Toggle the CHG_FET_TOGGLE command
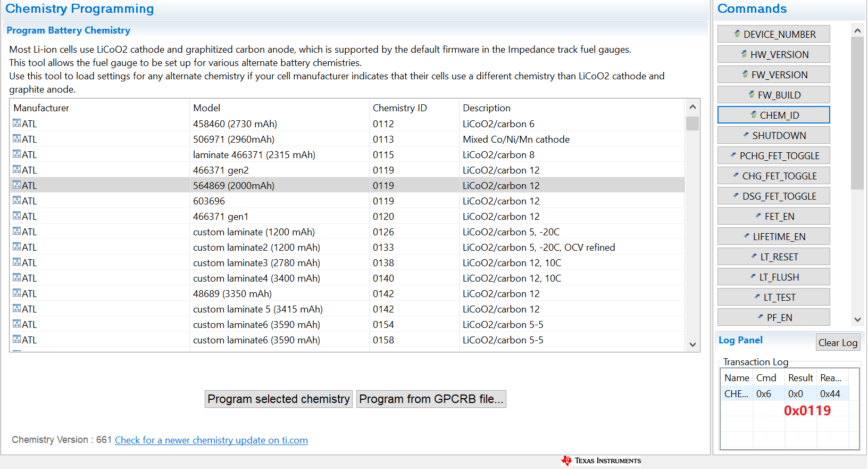 coord(773,176)
